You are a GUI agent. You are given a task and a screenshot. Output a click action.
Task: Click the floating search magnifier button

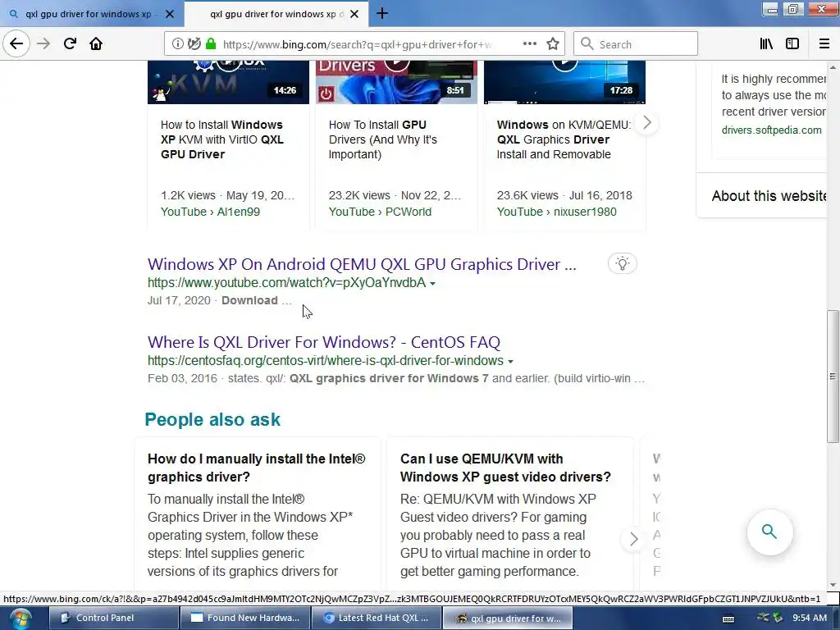pyautogui.click(x=769, y=532)
